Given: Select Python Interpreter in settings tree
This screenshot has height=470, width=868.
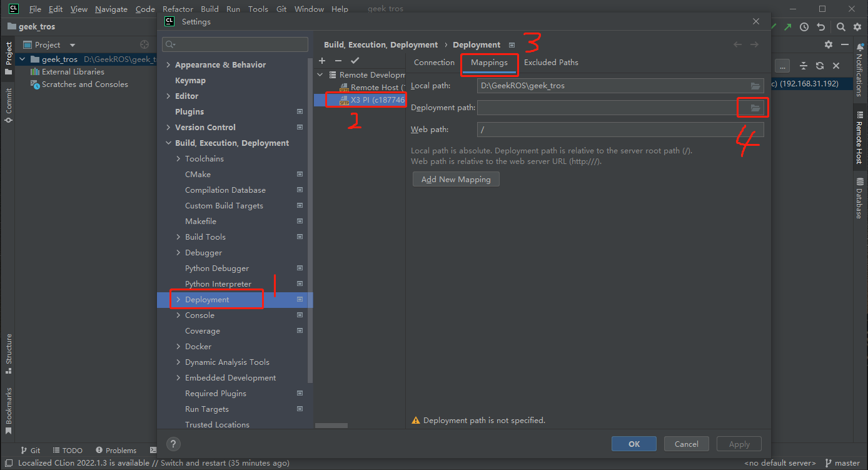Looking at the screenshot, I should tap(218, 284).
